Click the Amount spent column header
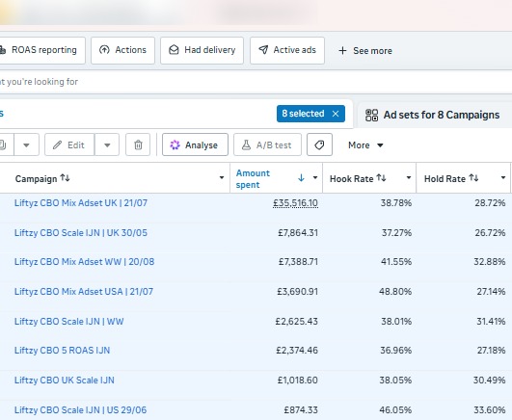Image resolution: width=512 pixels, height=420 pixels. click(253, 178)
